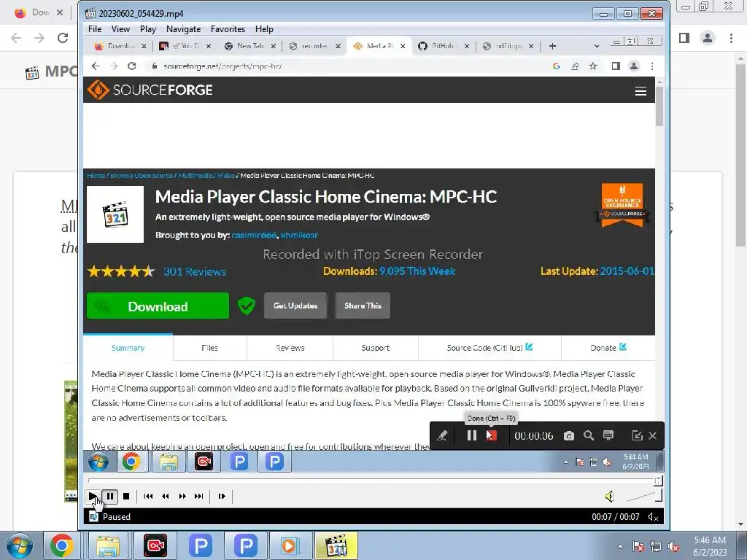
Task: Open the Help menu in MPC-HC
Action: click(264, 29)
